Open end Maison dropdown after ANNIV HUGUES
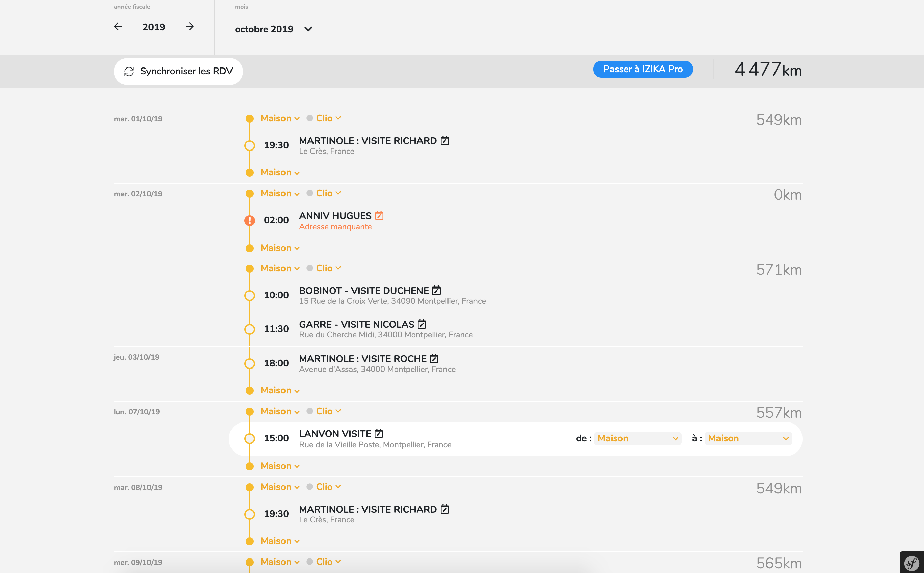The height and width of the screenshot is (573, 924). (x=280, y=248)
